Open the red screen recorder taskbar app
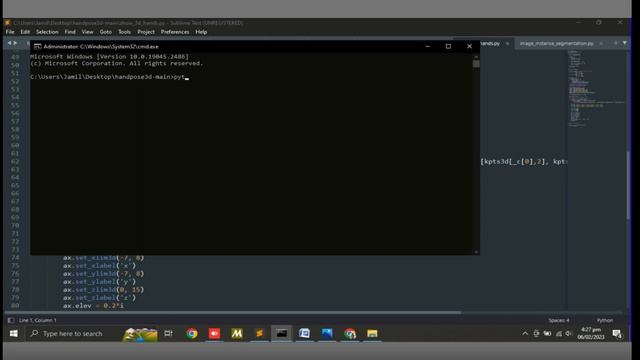640x360 pixels. click(214, 333)
